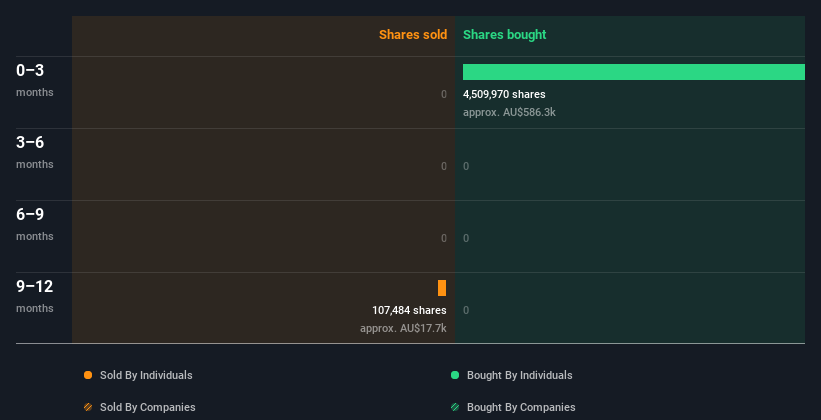The image size is (821, 420).
Task: Select the 6–9 months row label
Action: point(35,224)
